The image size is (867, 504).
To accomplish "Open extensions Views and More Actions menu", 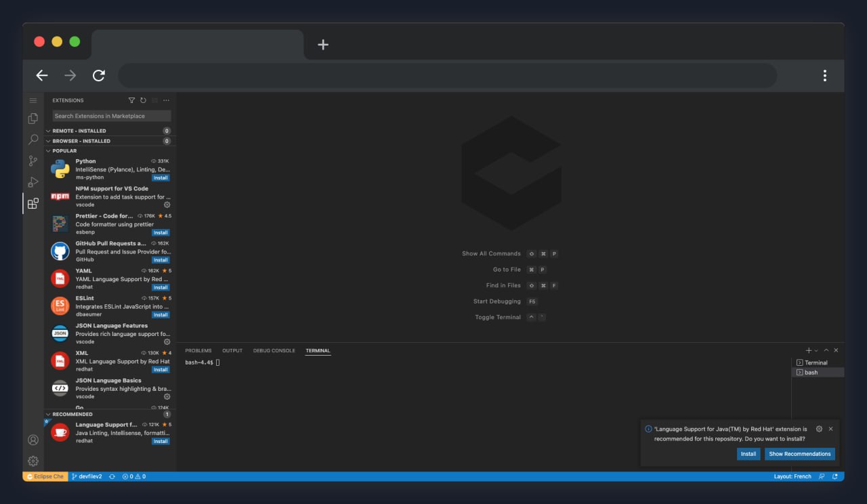I will pyautogui.click(x=166, y=100).
